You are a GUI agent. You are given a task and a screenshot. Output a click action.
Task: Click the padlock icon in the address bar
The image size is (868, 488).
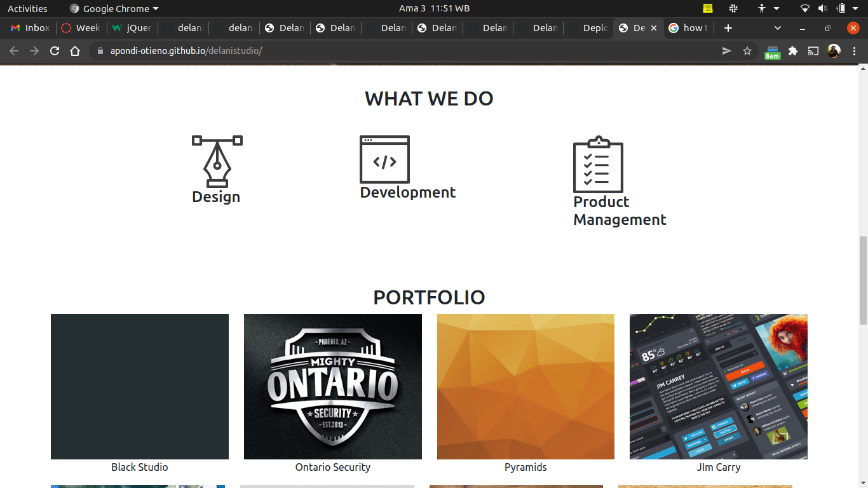[100, 51]
